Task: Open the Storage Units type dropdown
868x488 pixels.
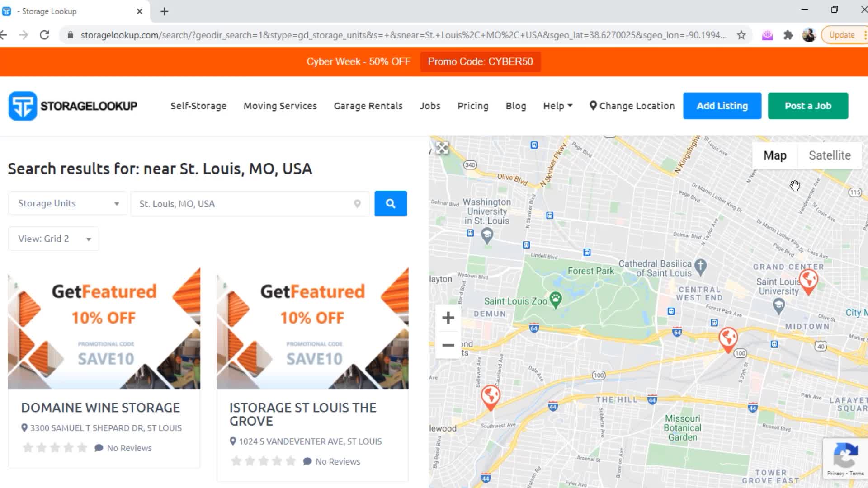Action: click(66, 203)
